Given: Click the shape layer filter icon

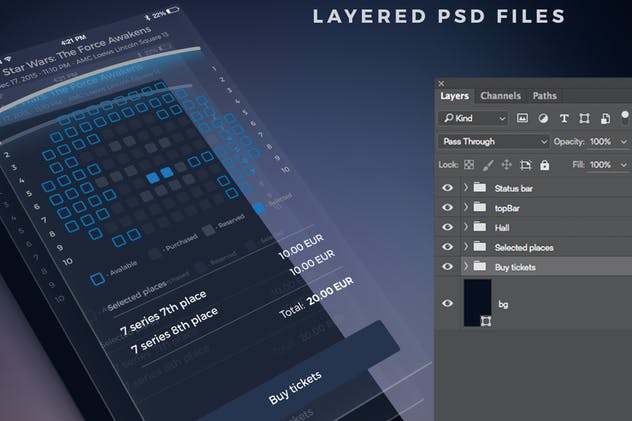Looking at the screenshot, I should (x=585, y=119).
